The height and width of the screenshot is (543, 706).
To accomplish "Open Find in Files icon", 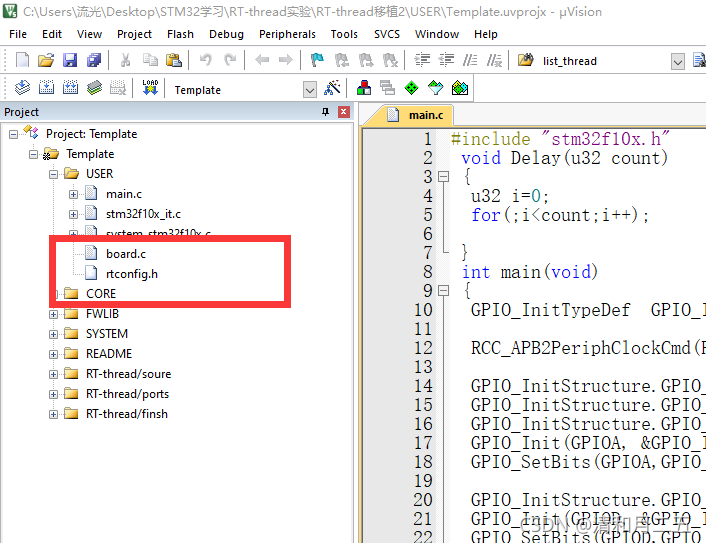I will [x=525, y=60].
